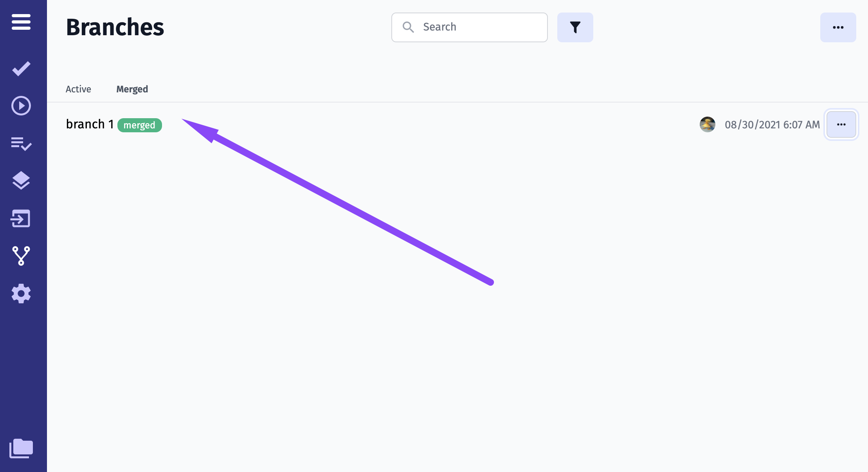868x472 pixels.
Task: Open the branch 1 link
Action: point(90,124)
